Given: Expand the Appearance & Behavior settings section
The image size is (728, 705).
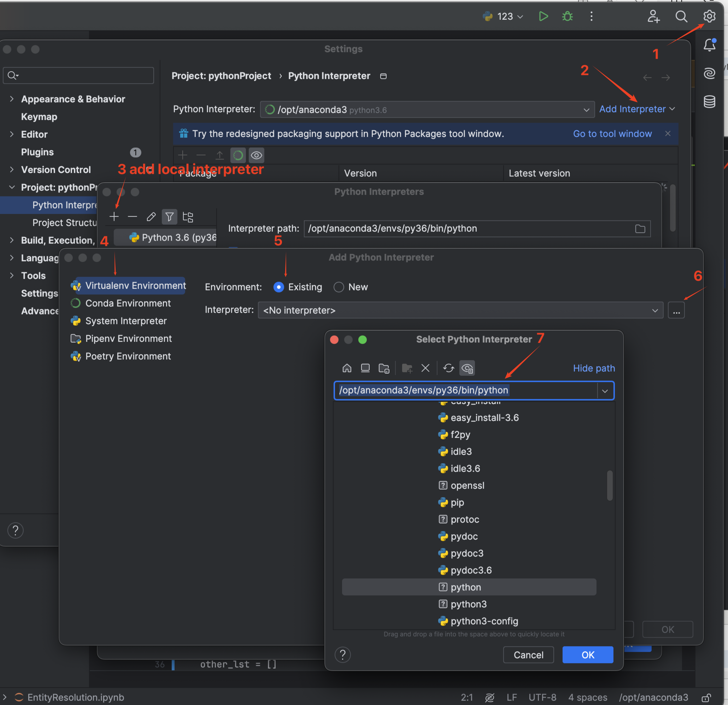Looking at the screenshot, I should pyautogui.click(x=12, y=99).
